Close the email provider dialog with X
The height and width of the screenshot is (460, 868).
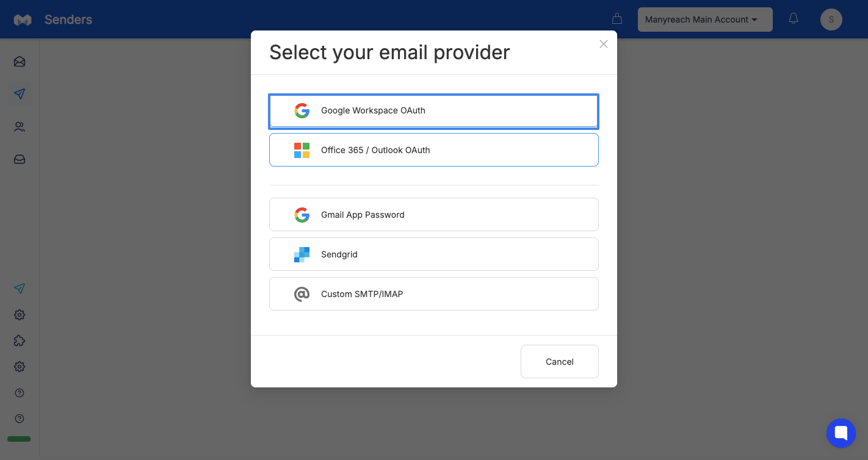pos(604,44)
